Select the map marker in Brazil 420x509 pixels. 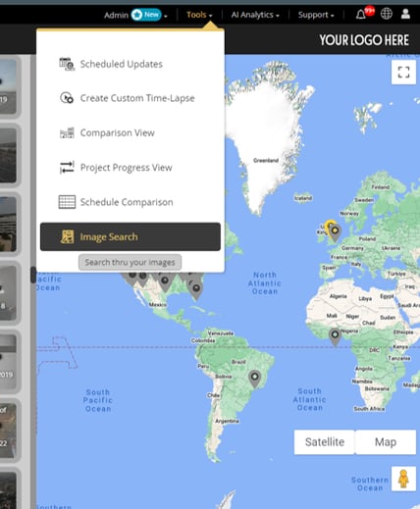(254, 379)
